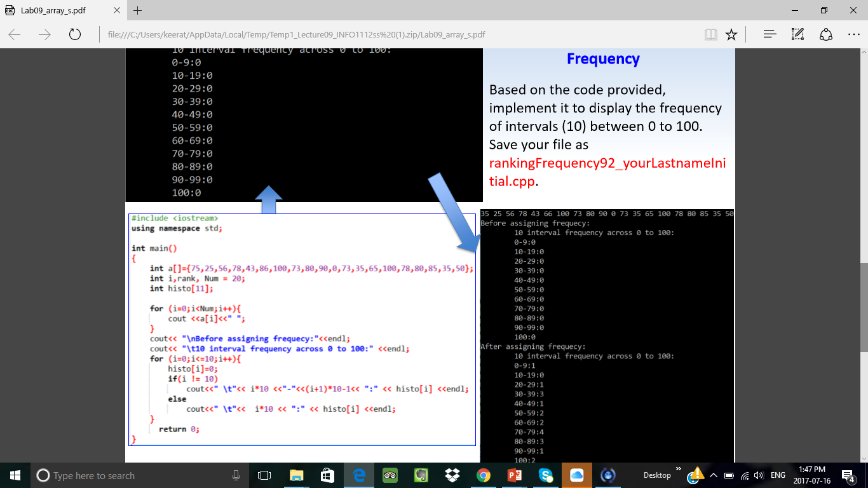Screen dimensions: 868x488
Task: Show hidden system tray icons
Action: tap(713, 475)
